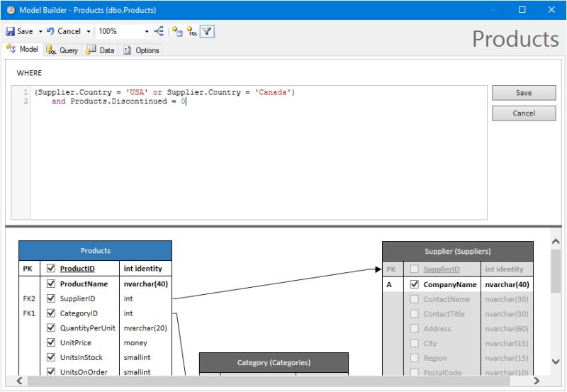
Task: Click Cancel label in the top toolbar
Action: coord(69,31)
